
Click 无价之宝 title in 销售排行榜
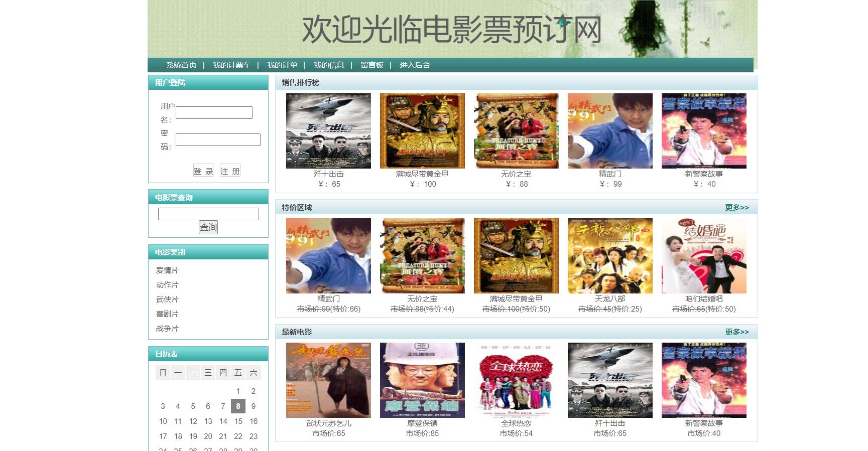coord(516,174)
